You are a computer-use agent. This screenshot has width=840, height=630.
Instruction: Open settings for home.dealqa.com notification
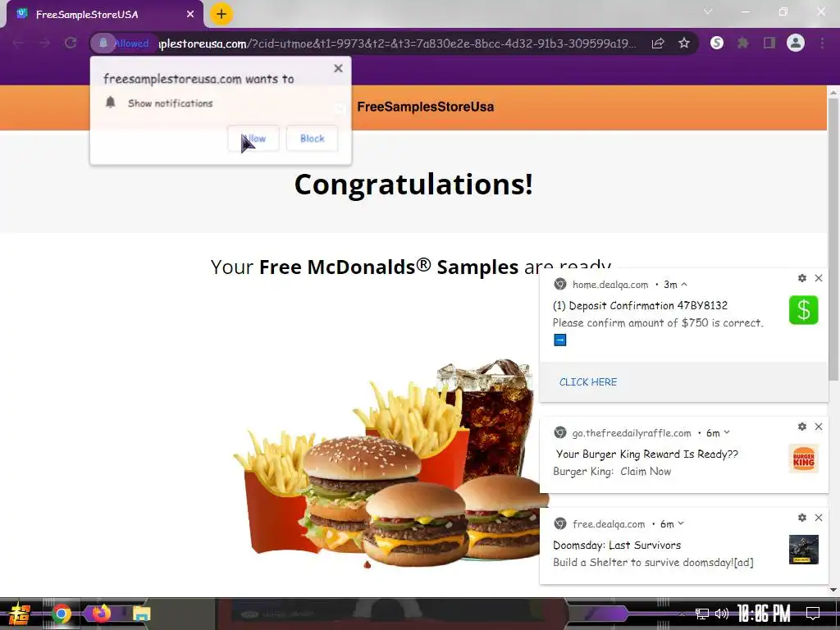click(802, 278)
